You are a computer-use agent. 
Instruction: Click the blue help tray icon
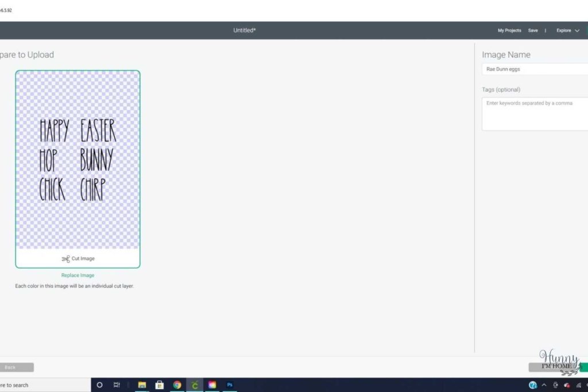[532, 385]
